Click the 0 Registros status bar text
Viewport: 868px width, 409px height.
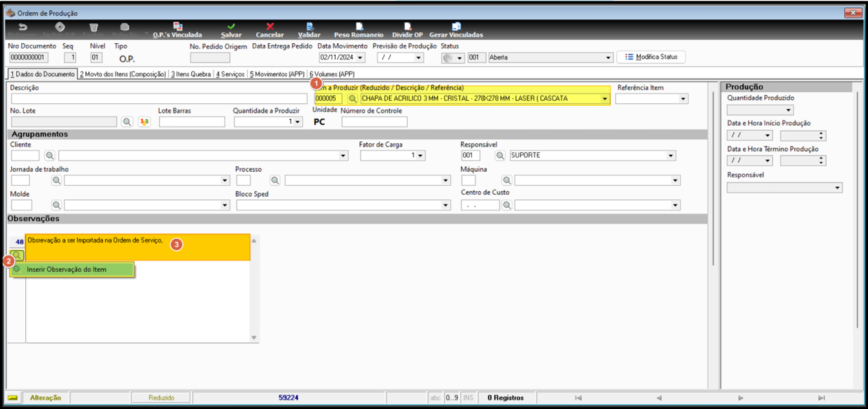pyautogui.click(x=505, y=398)
